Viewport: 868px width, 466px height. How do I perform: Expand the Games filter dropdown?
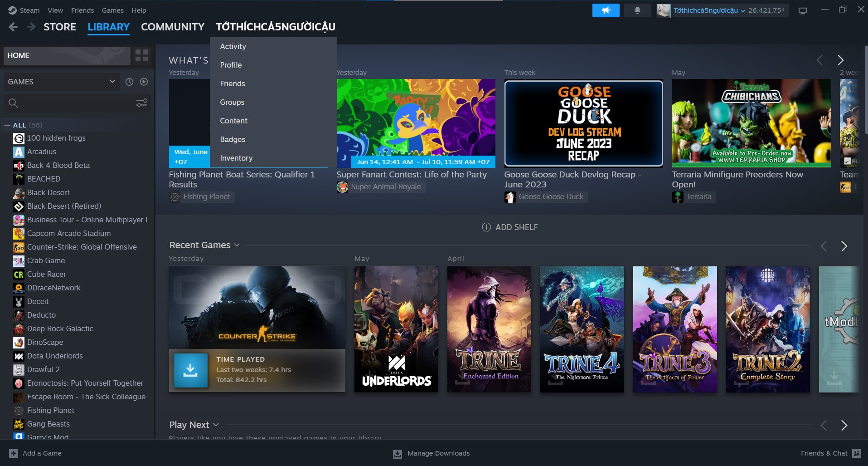point(62,82)
